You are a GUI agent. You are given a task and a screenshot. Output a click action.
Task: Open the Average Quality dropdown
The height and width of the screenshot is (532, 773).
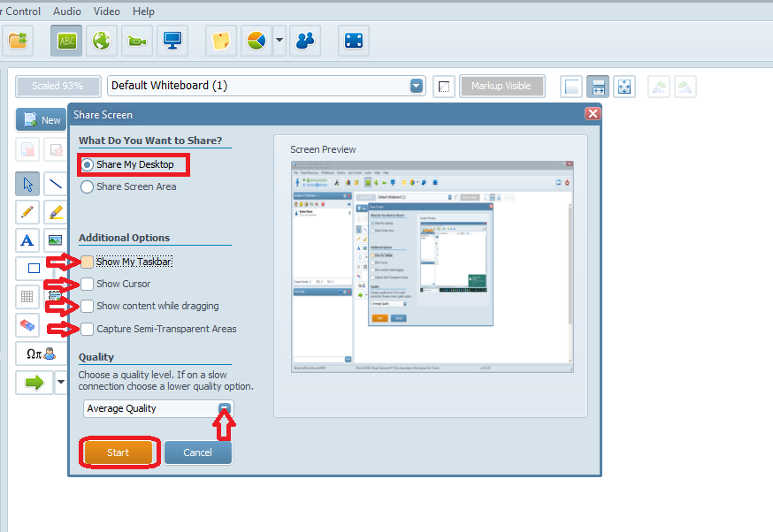[x=226, y=408]
